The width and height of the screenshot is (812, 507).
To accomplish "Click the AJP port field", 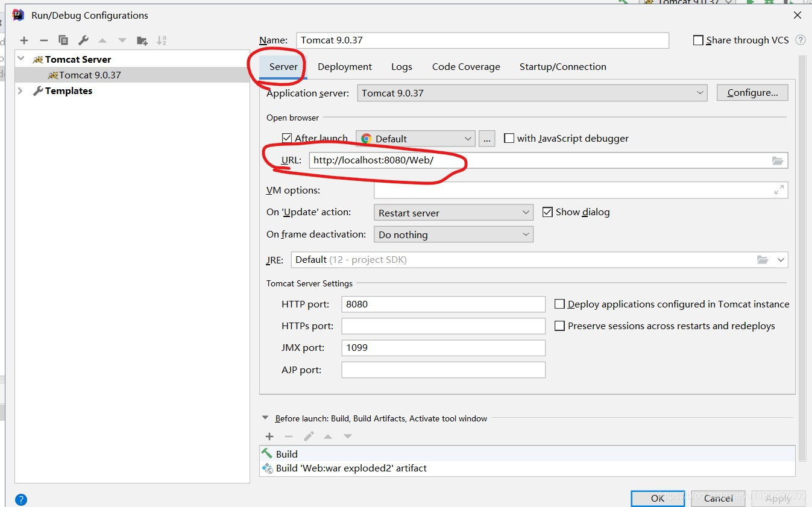I will point(443,370).
